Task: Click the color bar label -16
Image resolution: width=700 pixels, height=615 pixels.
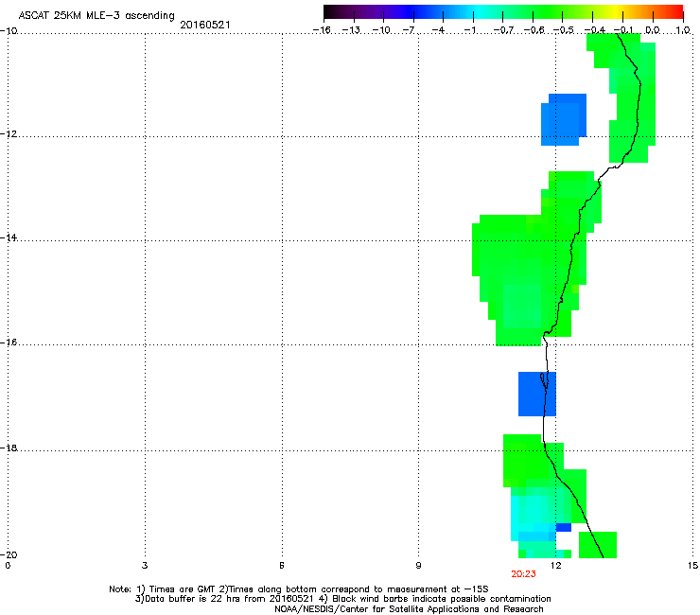Action: 322,30
